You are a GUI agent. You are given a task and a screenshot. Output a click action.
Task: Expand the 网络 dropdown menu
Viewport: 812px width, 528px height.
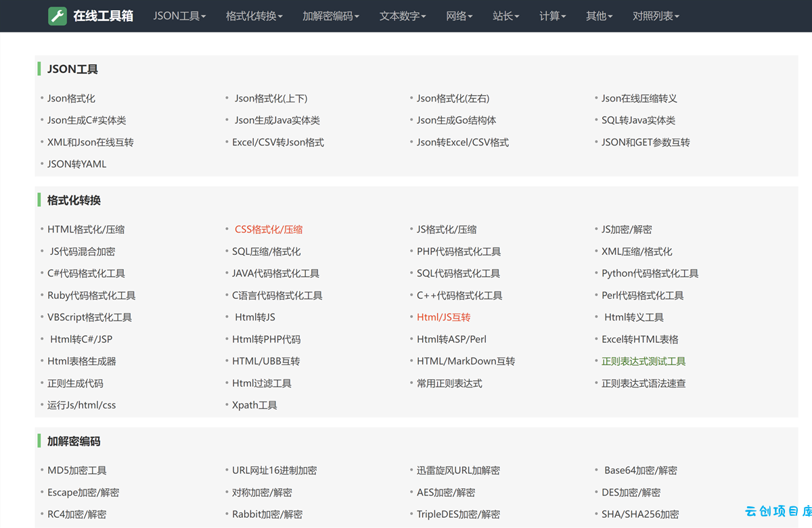pyautogui.click(x=459, y=16)
